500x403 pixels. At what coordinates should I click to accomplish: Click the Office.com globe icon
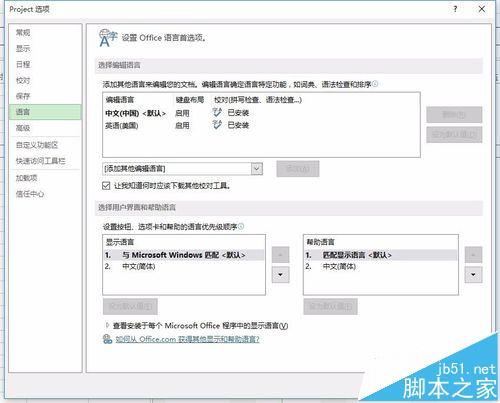point(107,339)
